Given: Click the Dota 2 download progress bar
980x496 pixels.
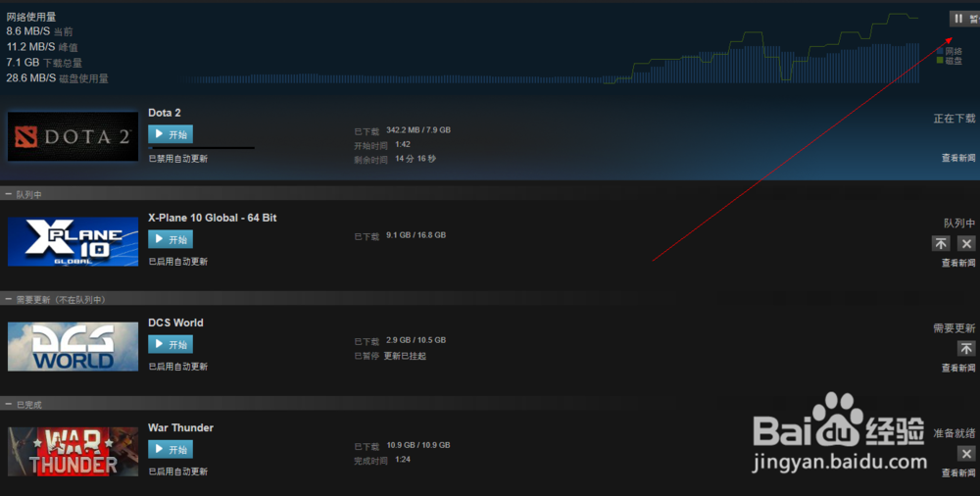Looking at the screenshot, I should pyautogui.click(x=201, y=148).
